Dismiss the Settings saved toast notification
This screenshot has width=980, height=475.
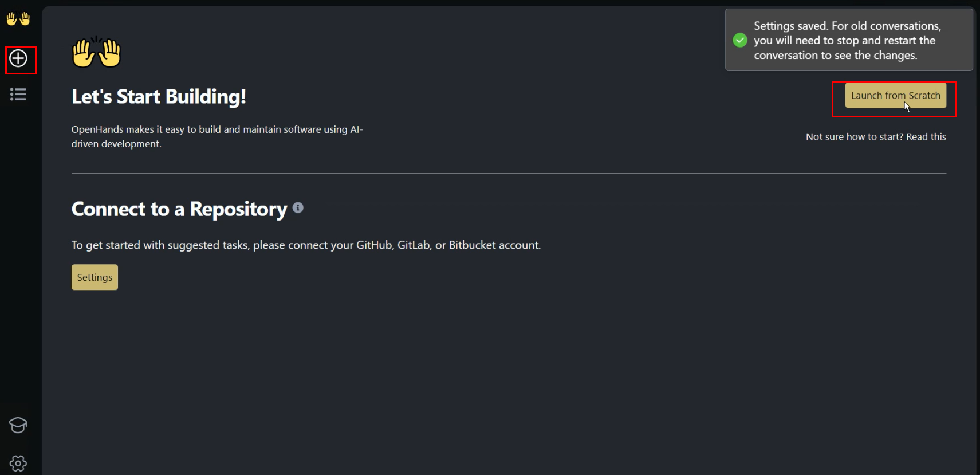pos(848,40)
